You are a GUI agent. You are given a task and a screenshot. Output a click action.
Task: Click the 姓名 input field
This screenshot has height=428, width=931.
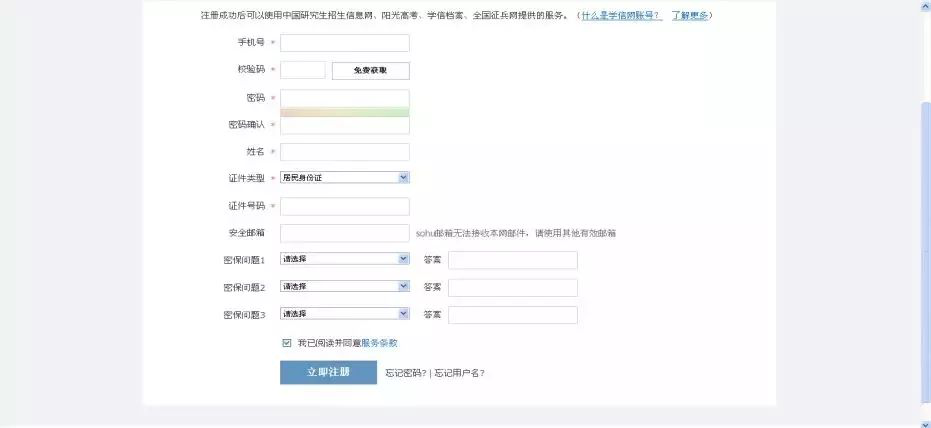point(344,152)
